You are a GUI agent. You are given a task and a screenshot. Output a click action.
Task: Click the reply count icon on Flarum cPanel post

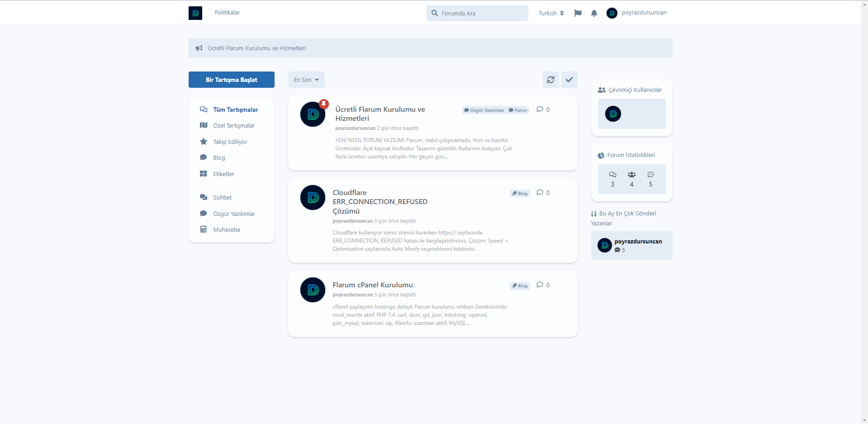[540, 285]
